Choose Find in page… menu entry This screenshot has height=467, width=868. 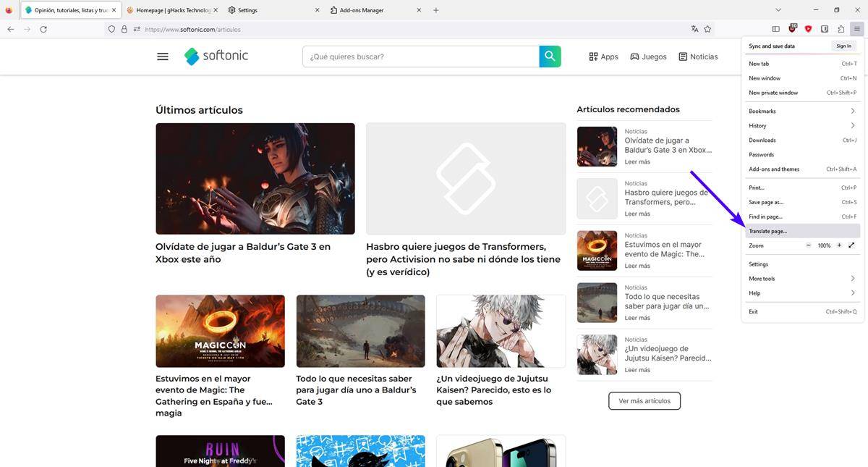coord(802,216)
